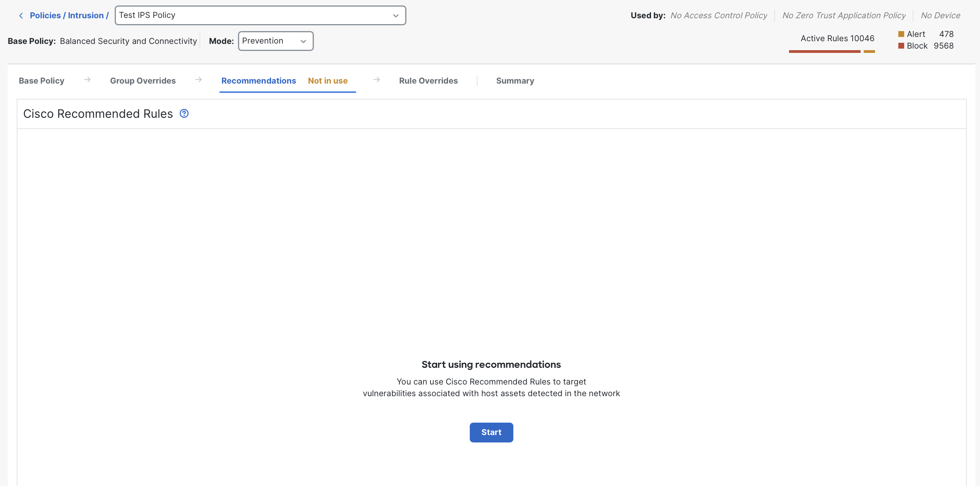The height and width of the screenshot is (486, 980).
Task: Click arrow between Base Policy and Group Overrides
Action: (x=87, y=80)
